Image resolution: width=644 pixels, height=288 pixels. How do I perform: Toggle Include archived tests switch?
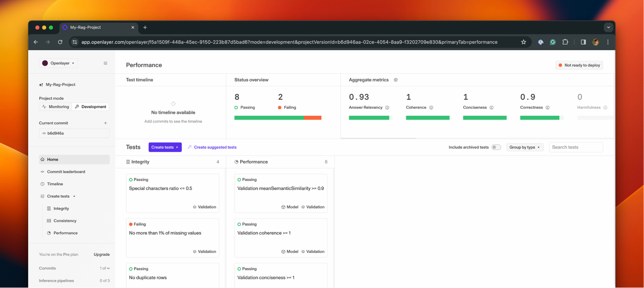point(496,147)
